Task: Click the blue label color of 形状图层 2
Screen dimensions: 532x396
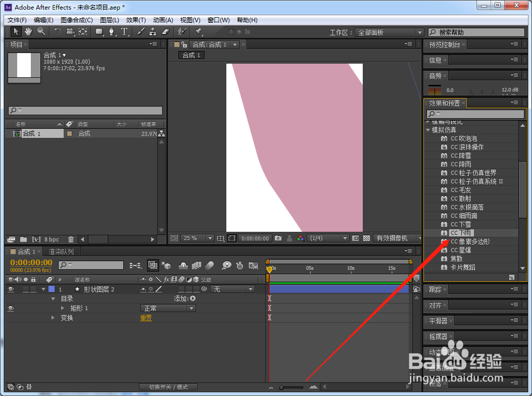Action: (52, 289)
